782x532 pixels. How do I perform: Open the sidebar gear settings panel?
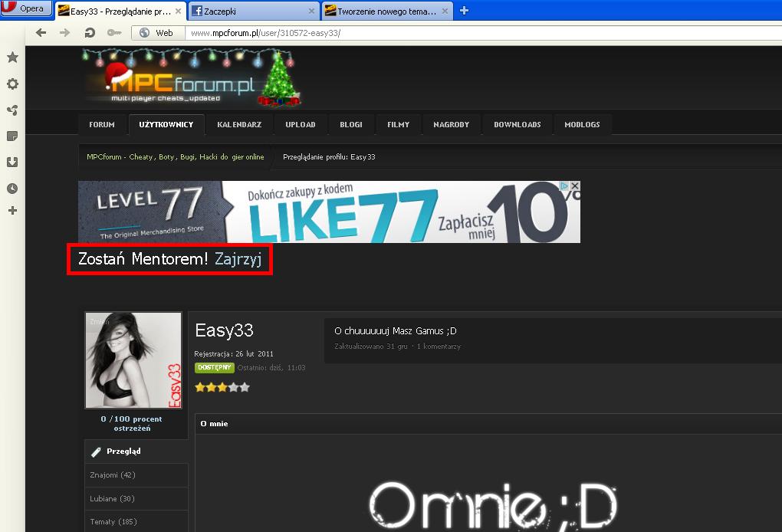[x=12, y=84]
